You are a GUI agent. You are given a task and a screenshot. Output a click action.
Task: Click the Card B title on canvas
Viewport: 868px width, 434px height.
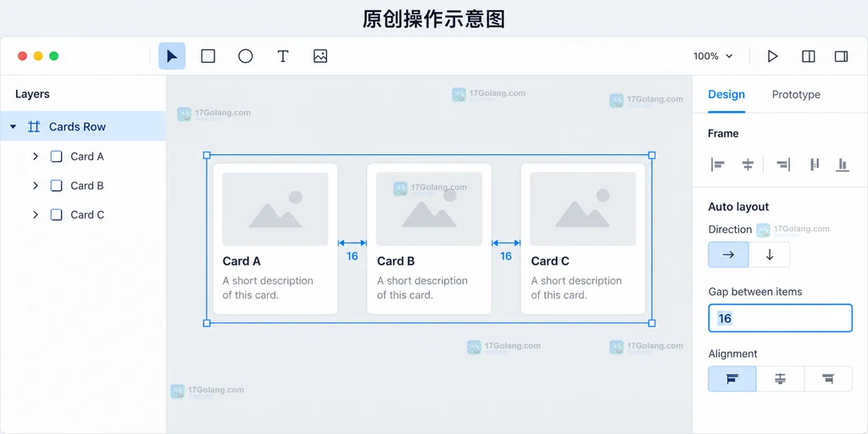[396, 261]
